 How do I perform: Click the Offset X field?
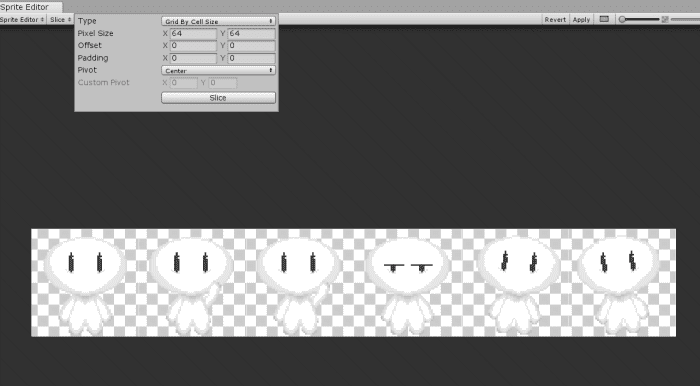tap(193, 46)
